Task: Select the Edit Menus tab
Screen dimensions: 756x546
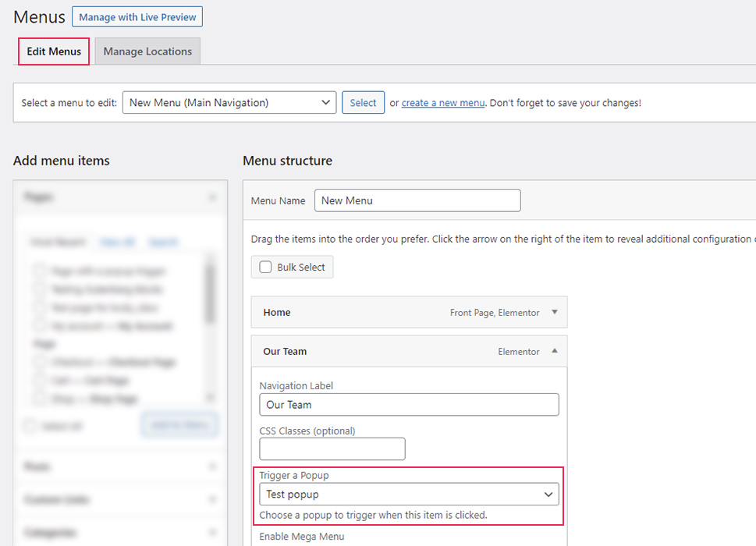Action: [53, 51]
